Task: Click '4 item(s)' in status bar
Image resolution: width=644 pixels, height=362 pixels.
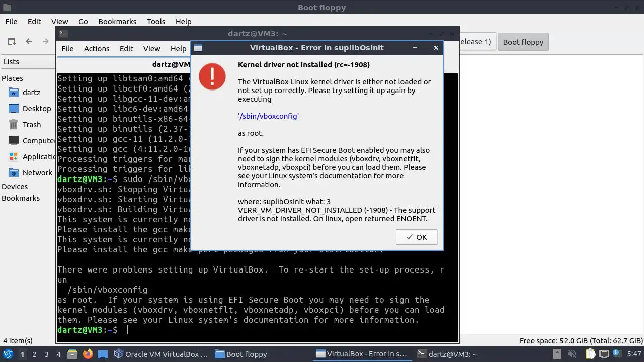Action: tap(18, 341)
